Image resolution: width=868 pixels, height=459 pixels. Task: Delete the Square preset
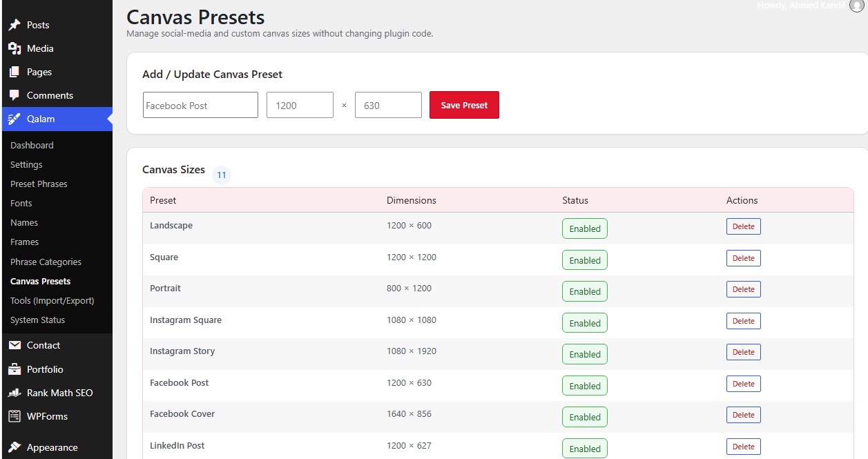click(743, 258)
